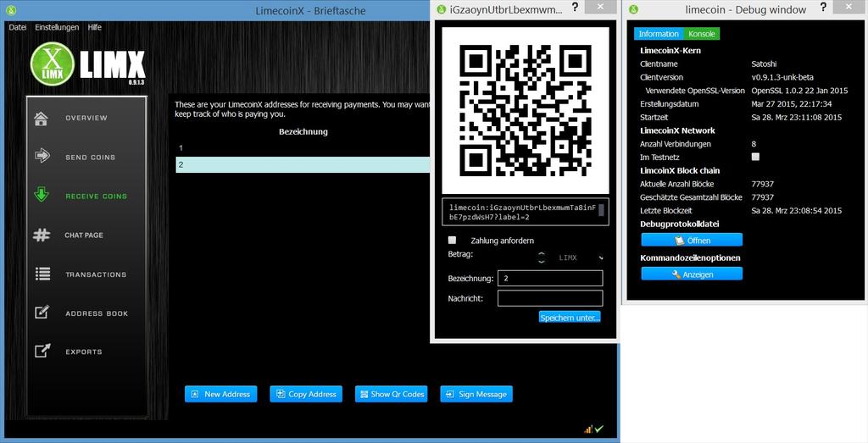868x443 pixels.
Task: Open TRANSACTIONS in the sidebar
Action: point(96,274)
